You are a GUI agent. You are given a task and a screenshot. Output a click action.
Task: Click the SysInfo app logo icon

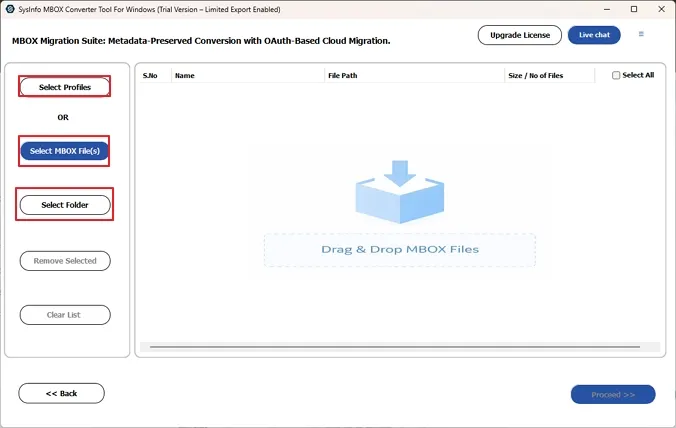(x=10, y=9)
